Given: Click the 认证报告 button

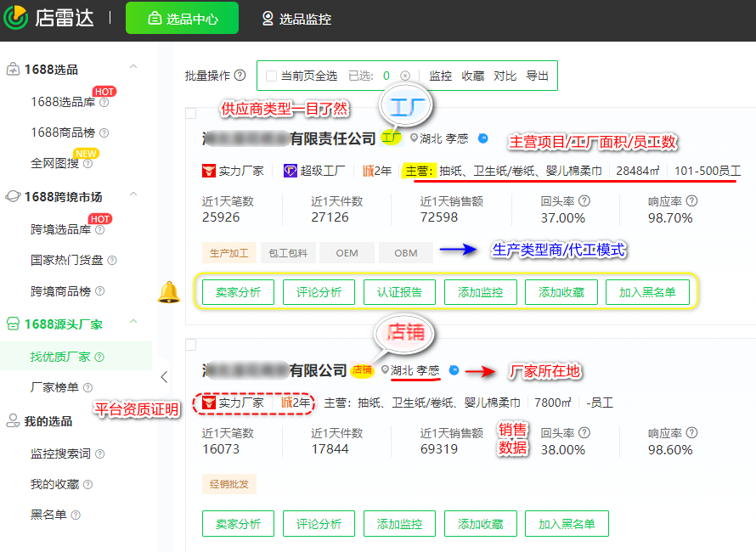Looking at the screenshot, I should (398, 291).
